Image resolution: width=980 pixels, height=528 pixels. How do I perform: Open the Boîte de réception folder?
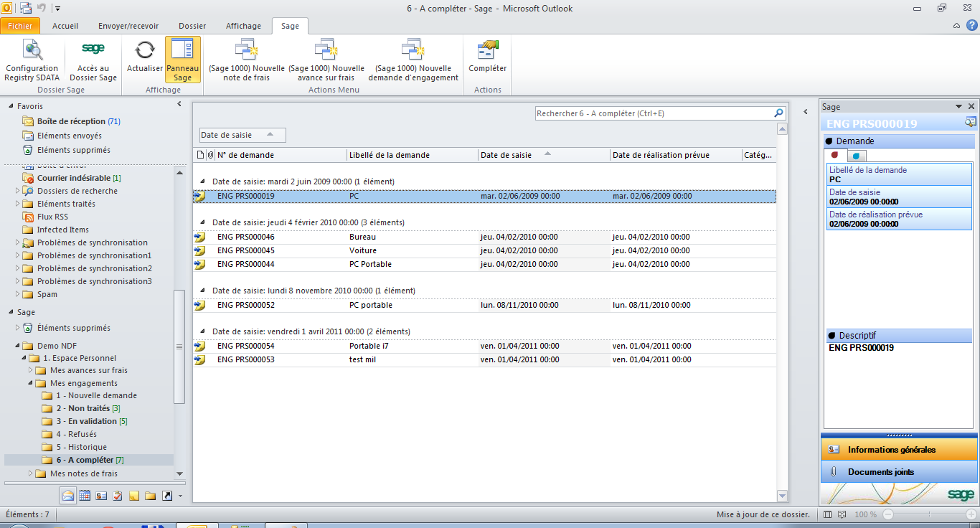(72, 121)
